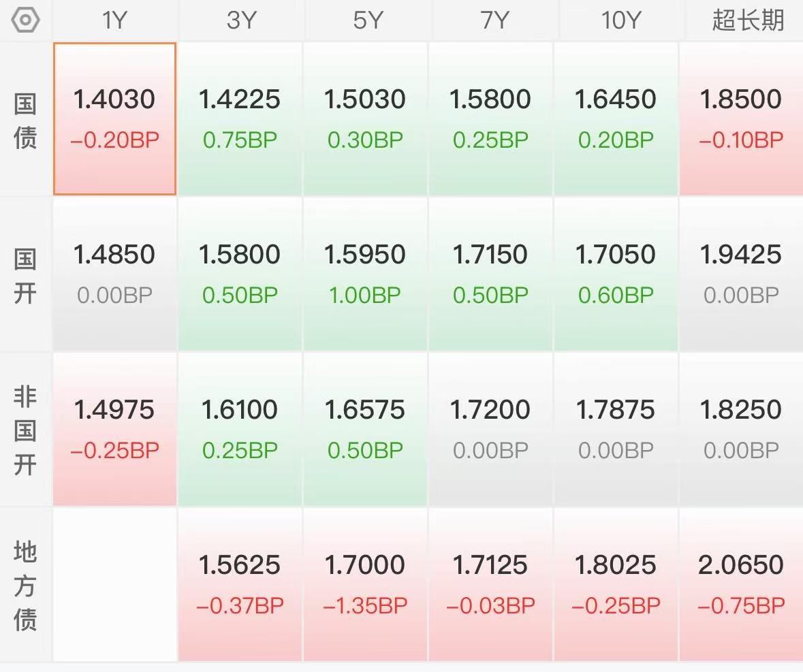This screenshot has height=672, width=803.
Task: Open the 国债 row label
Action: point(25,119)
